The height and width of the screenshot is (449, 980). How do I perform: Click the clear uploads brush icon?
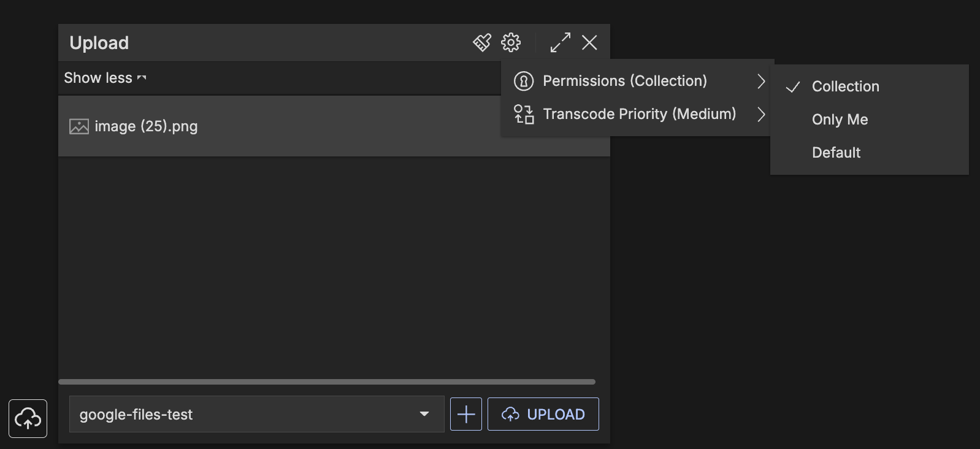[x=482, y=42]
